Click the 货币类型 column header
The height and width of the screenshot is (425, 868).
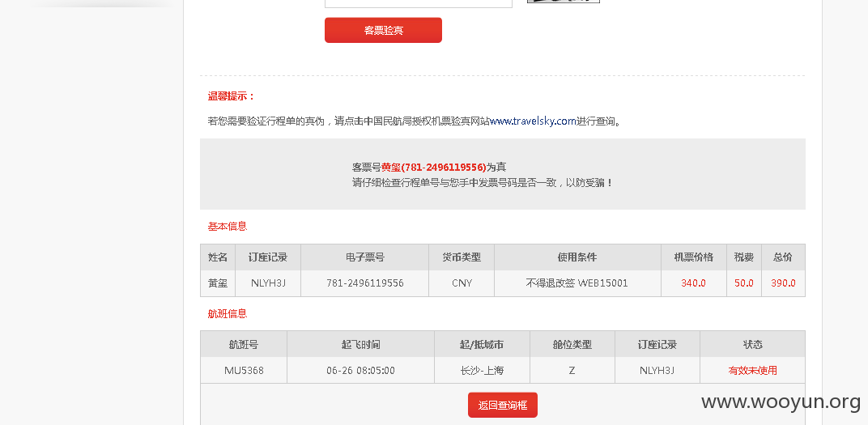click(462, 257)
